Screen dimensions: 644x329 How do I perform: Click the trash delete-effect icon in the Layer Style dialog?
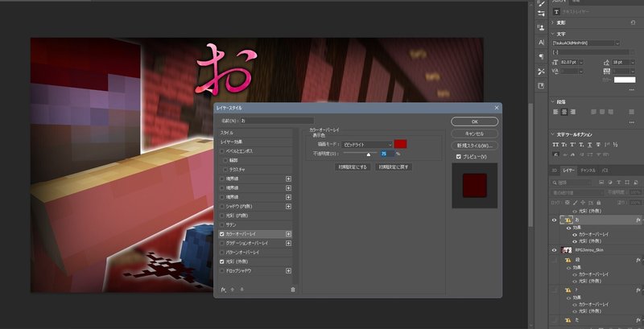[293, 290]
